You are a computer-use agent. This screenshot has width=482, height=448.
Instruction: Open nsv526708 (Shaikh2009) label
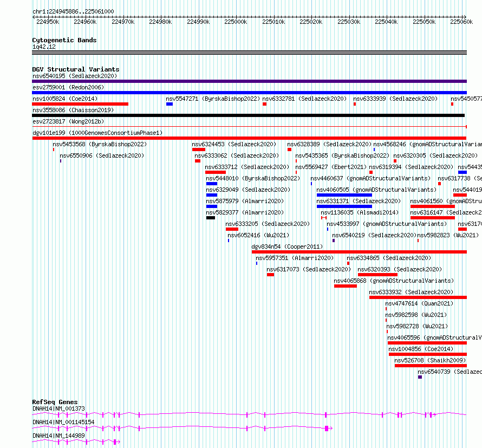click(x=431, y=360)
